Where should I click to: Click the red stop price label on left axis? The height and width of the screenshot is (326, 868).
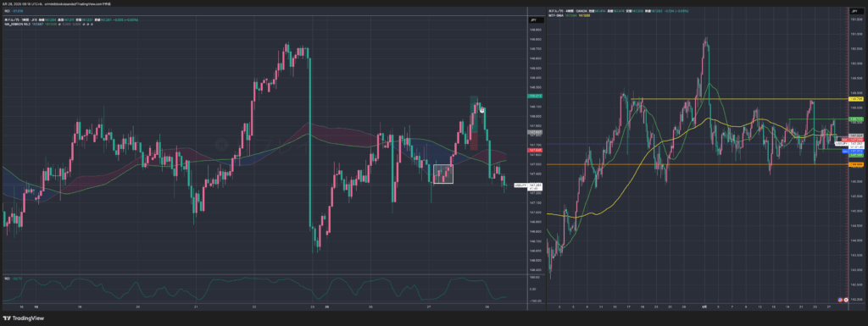(535, 150)
